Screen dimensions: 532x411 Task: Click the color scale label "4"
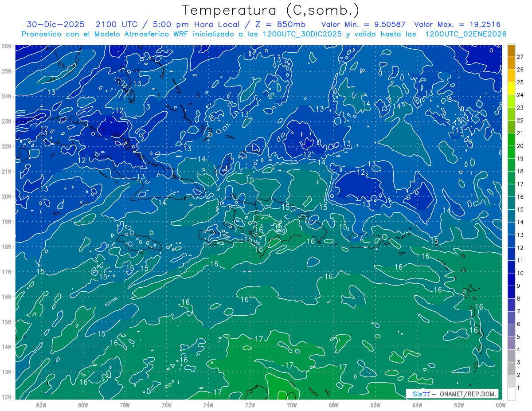point(519,350)
